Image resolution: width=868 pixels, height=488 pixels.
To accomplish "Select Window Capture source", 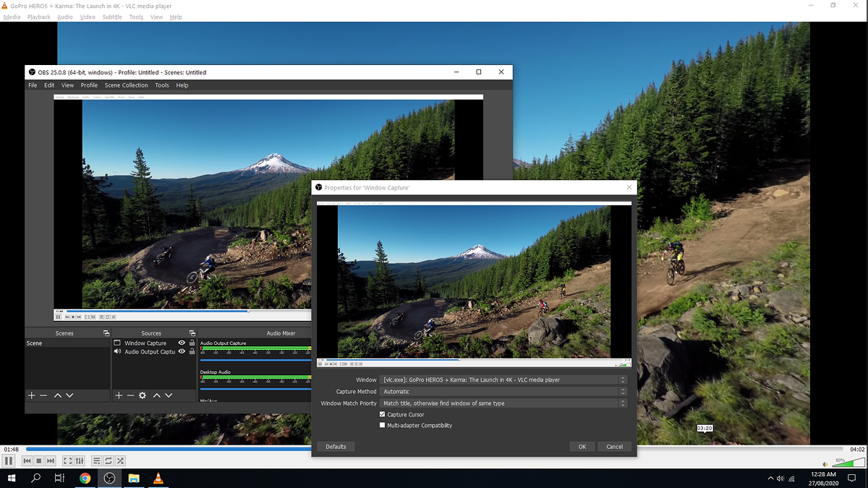I will (145, 343).
